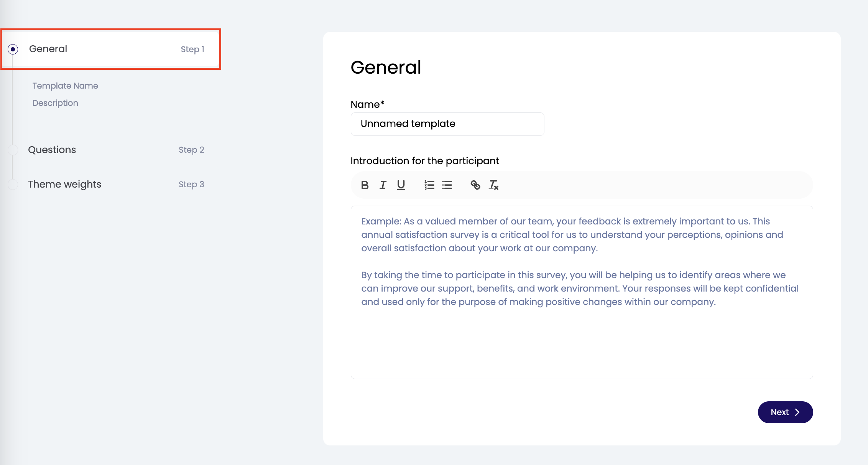The width and height of the screenshot is (868, 465).
Task: Go to the General step
Action: point(48,49)
